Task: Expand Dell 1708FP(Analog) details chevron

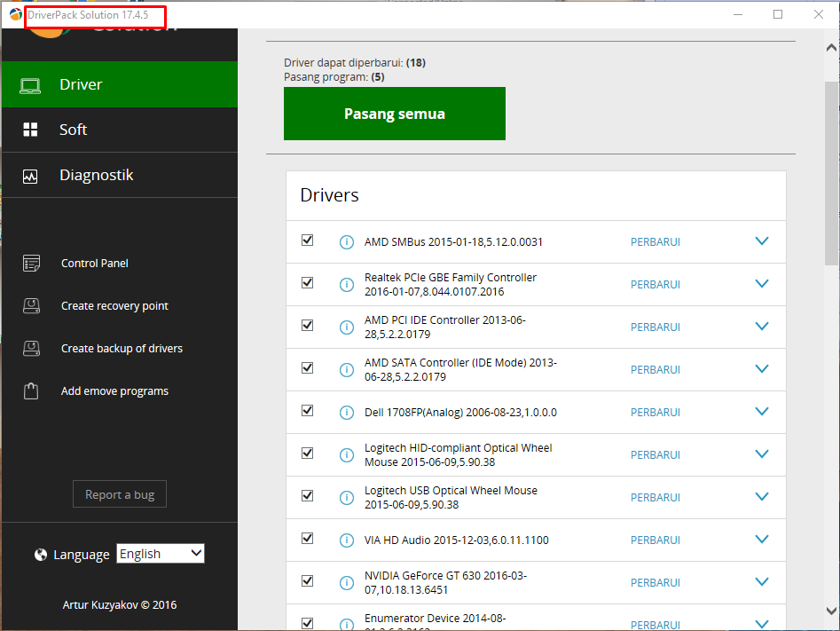Action: [762, 411]
